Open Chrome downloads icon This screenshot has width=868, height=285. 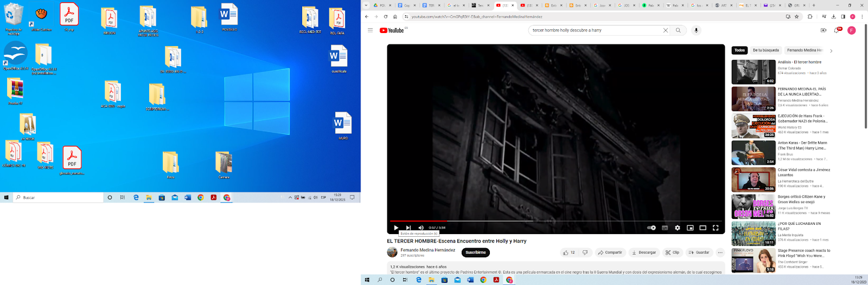tap(833, 17)
